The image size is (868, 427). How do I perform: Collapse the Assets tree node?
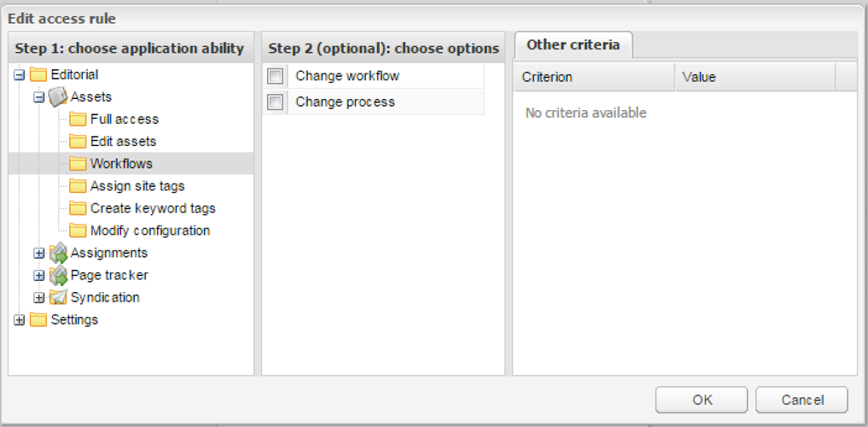(38, 97)
